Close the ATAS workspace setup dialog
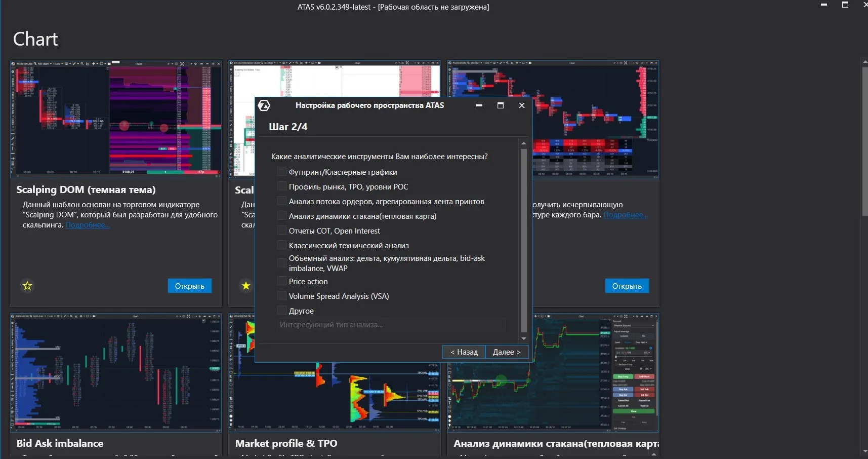 pyautogui.click(x=522, y=105)
